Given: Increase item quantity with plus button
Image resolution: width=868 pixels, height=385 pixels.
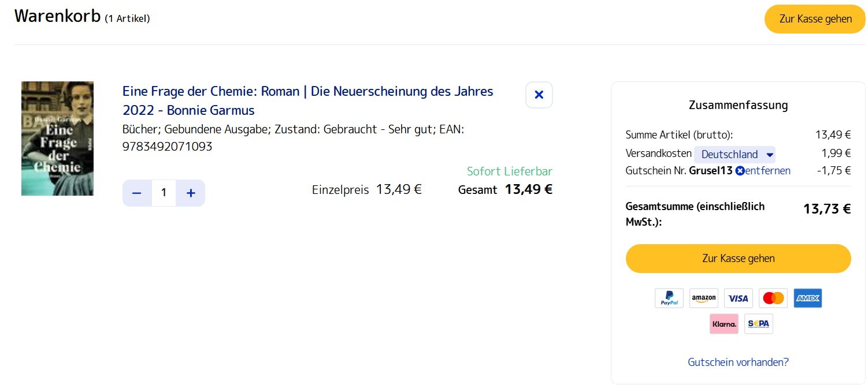Looking at the screenshot, I should [191, 193].
